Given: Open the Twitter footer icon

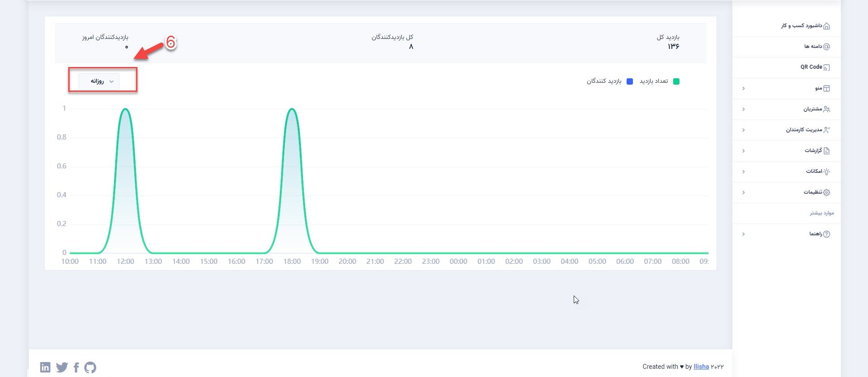Looking at the screenshot, I should point(62,367).
